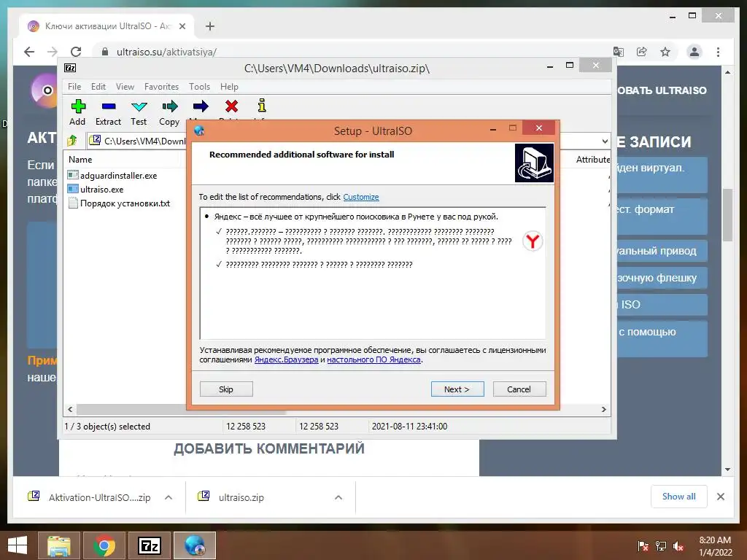
Task: Click the Attribute column header
Action: coord(592,160)
